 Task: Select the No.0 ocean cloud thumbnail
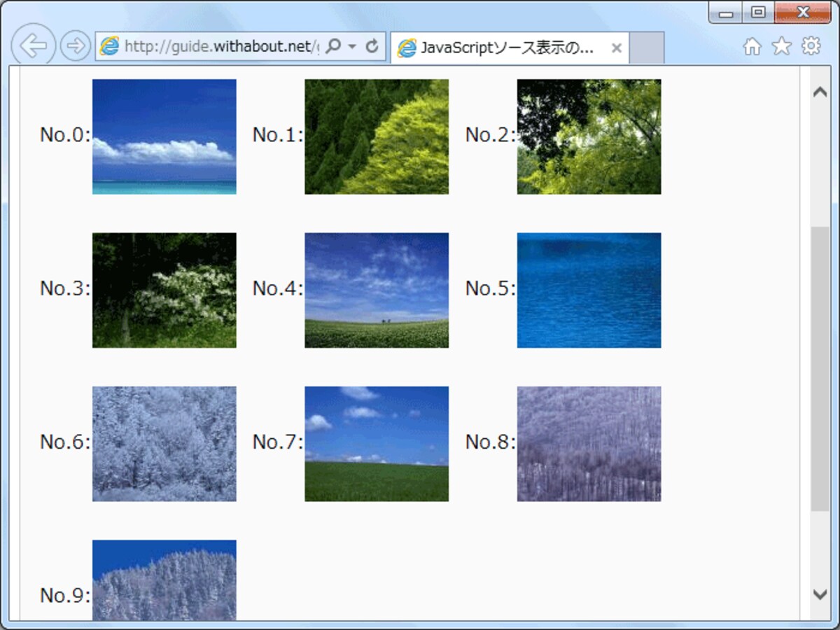coord(164,136)
